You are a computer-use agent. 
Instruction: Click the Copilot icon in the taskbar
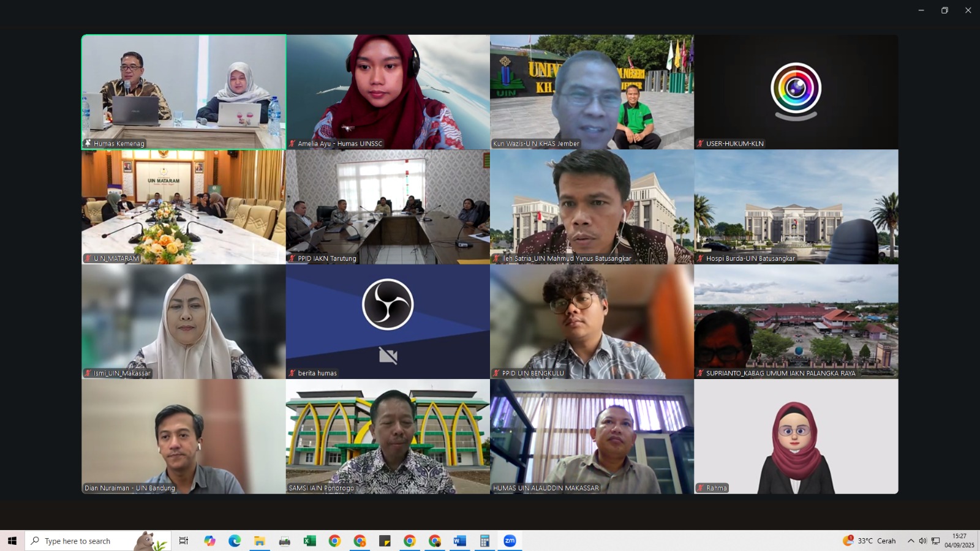(x=209, y=541)
